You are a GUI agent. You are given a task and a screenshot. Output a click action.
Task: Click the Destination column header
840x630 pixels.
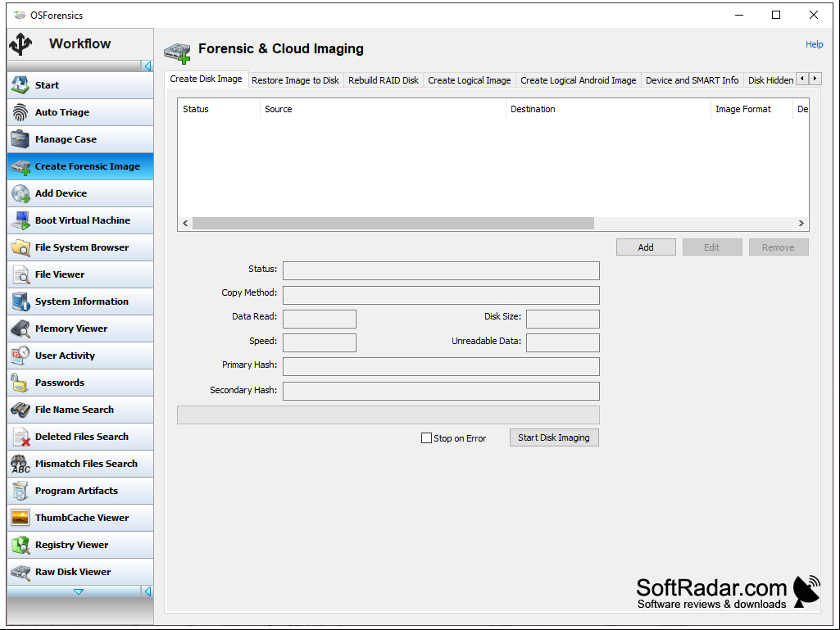[x=608, y=109]
